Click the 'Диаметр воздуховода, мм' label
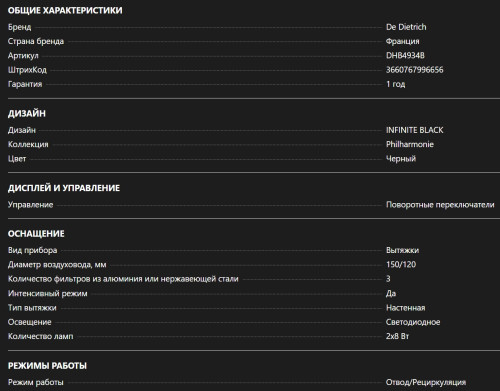Image resolution: width=500 pixels, height=391 pixels. click(57, 265)
